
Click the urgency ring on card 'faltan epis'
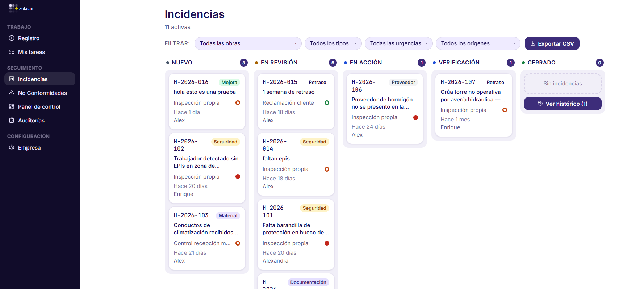(x=327, y=169)
